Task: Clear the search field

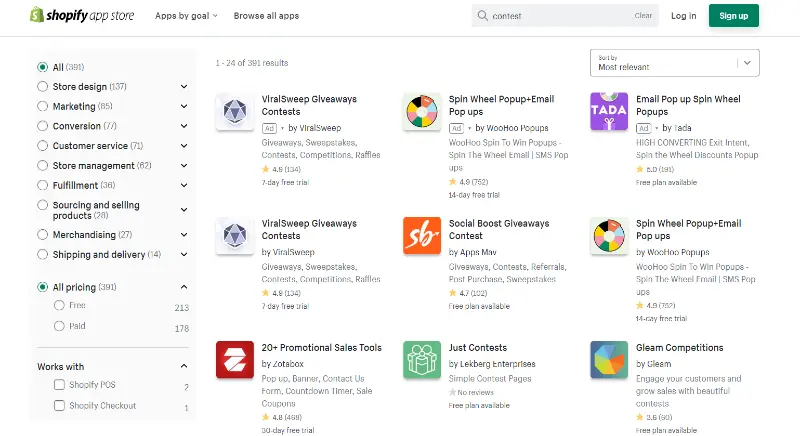Action: point(643,16)
